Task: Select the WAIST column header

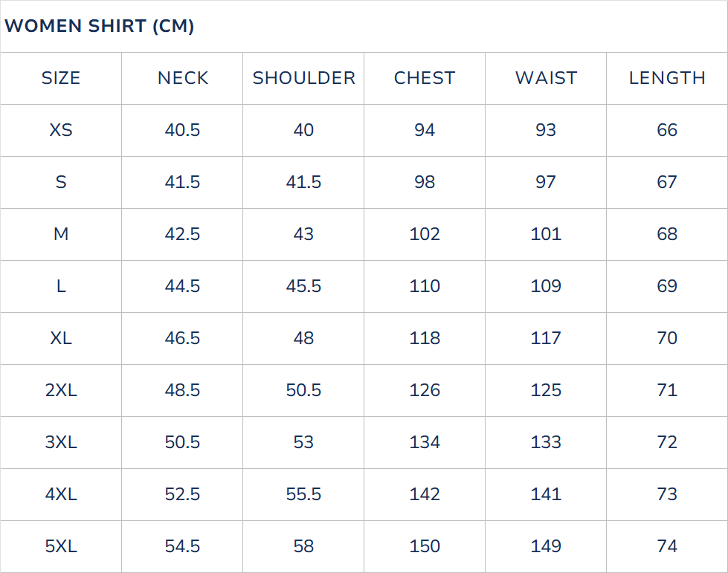Action: [x=546, y=78]
